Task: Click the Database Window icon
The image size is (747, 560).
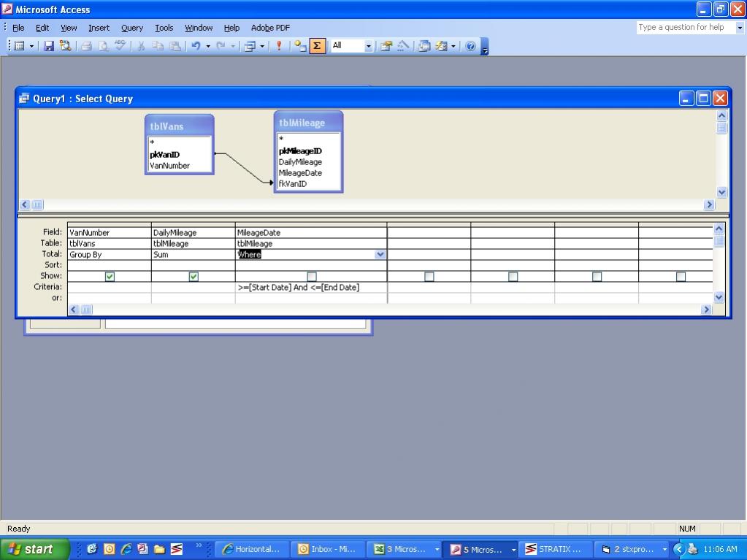Action: pyautogui.click(x=424, y=46)
